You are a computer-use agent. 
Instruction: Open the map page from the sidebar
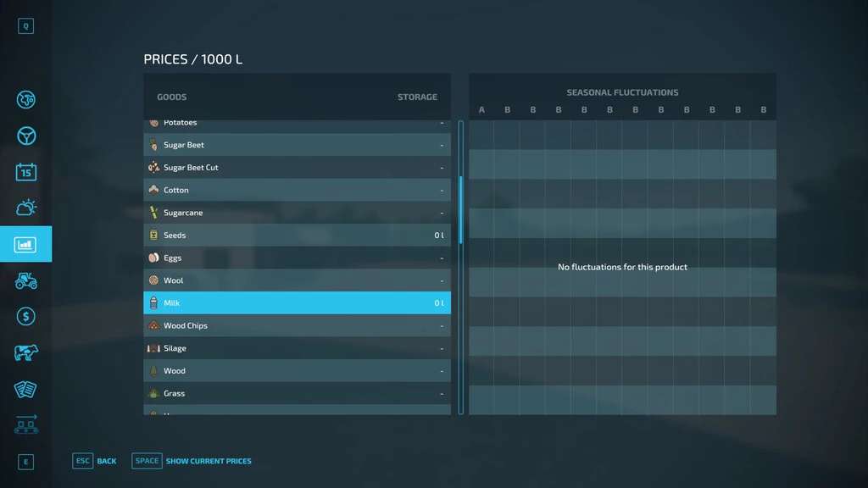click(x=25, y=100)
